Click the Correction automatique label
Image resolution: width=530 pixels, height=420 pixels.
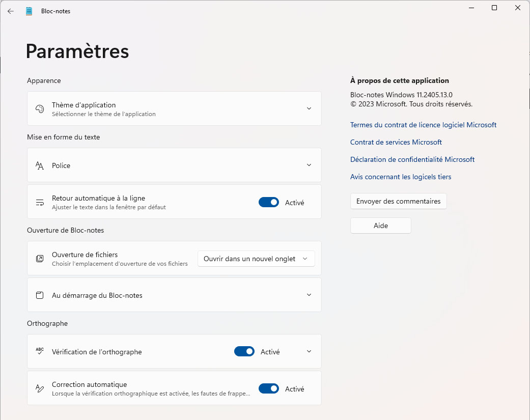coord(89,384)
